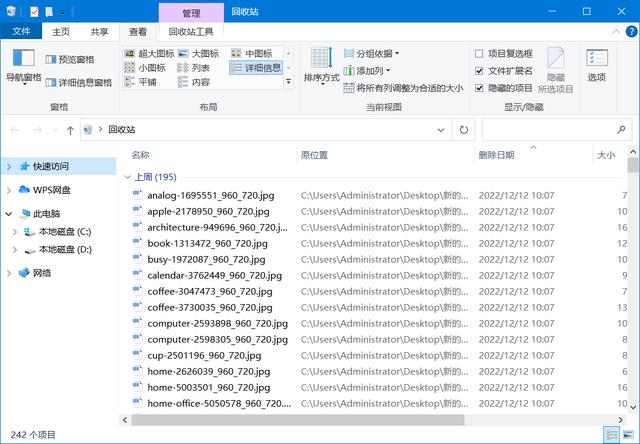640x444 pixels.
Task: Switch to the 回收站工具 tab
Action: coord(191,31)
